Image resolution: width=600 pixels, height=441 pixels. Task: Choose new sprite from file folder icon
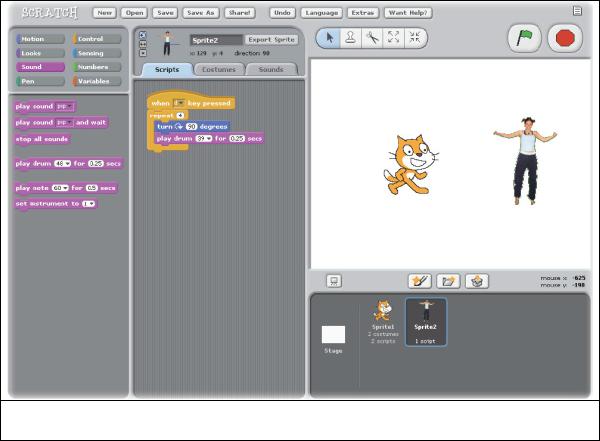(x=448, y=281)
